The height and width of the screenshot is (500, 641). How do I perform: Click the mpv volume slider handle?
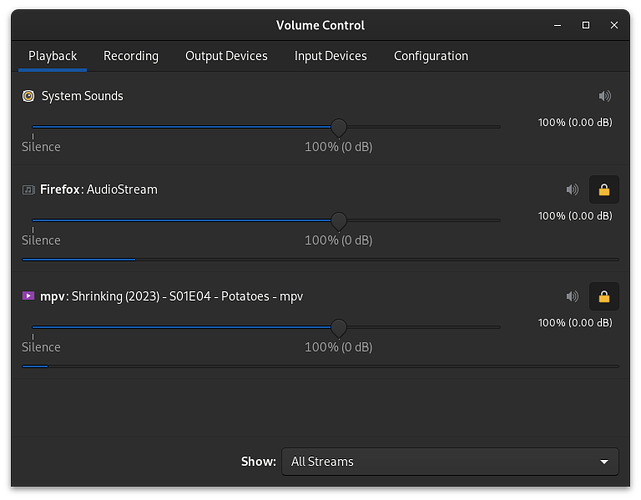click(338, 327)
